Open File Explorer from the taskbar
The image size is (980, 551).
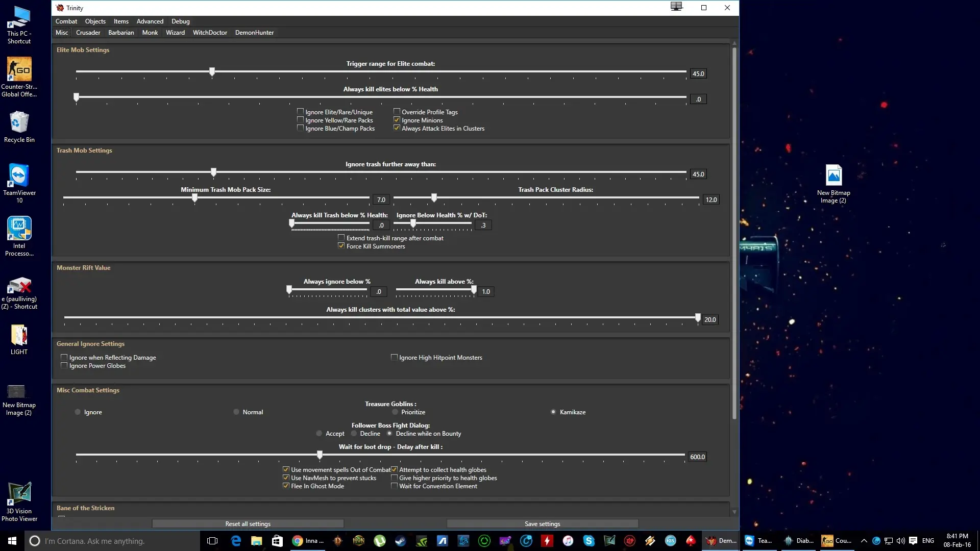[x=256, y=541]
